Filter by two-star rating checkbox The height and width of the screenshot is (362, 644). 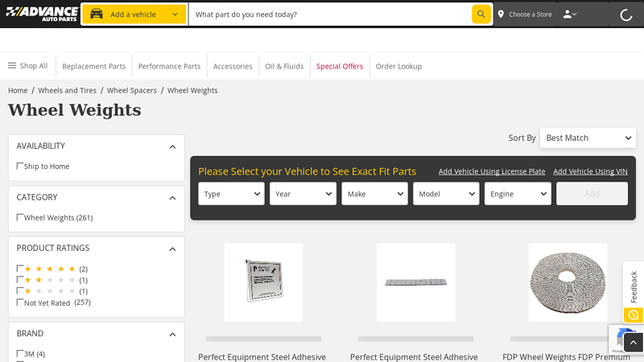(x=19, y=279)
